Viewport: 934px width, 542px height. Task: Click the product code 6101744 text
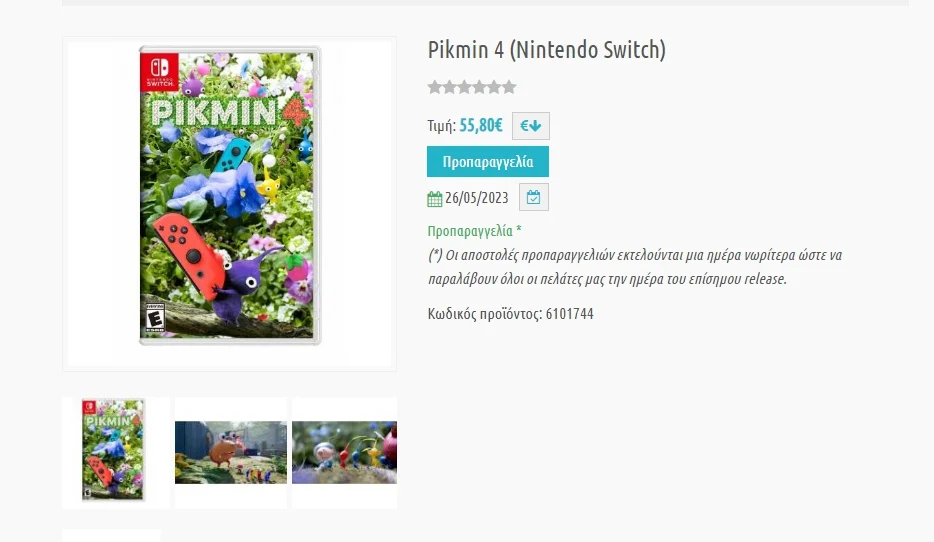point(510,314)
